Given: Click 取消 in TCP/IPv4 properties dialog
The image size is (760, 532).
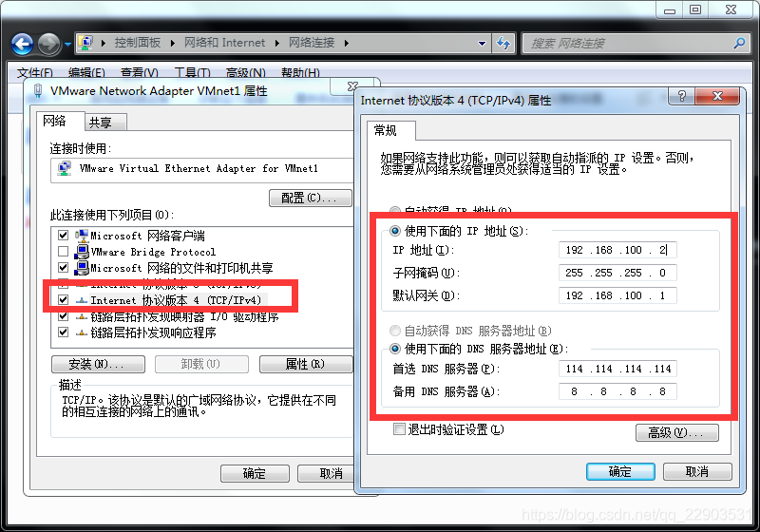Looking at the screenshot, I should point(697,471).
